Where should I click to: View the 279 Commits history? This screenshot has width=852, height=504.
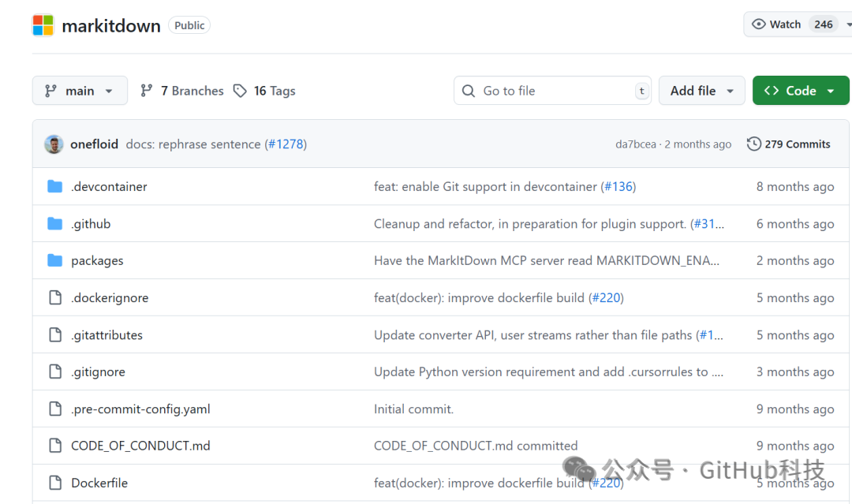[797, 144]
